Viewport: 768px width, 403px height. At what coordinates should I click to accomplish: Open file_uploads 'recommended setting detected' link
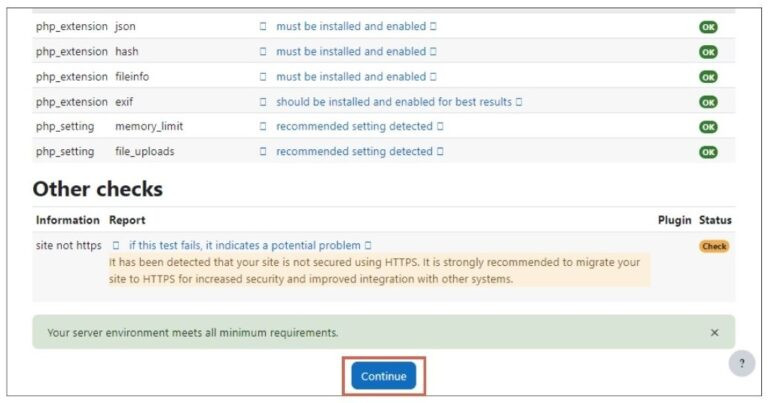pos(354,151)
